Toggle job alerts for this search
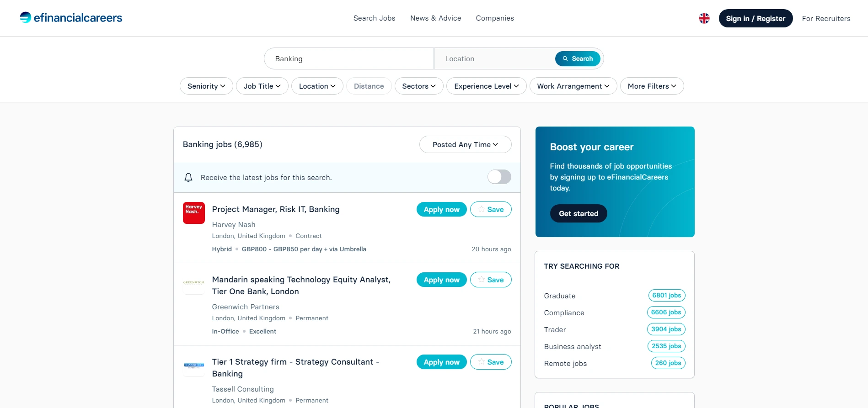Image resolution: width=868 pixels, height=408 pixels. pos(499,177)
